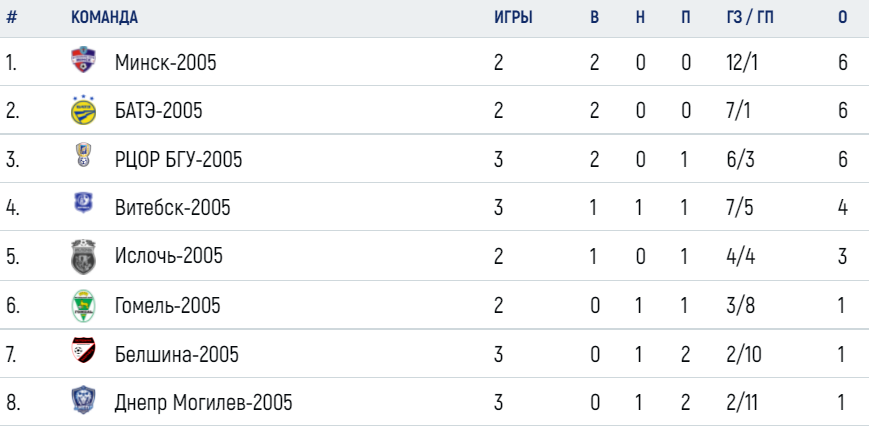
Task: Visit the РЦОР БГУ-2005 team name
Action: [x=178, y=160]
